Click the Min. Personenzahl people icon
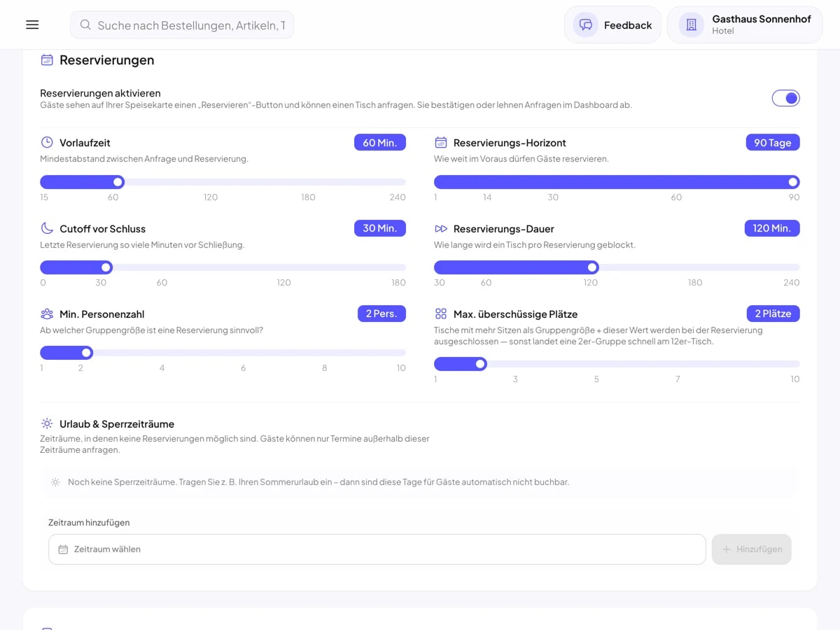Screen dimensions: 840x630 pyautogui.click(x=47, y=314)
